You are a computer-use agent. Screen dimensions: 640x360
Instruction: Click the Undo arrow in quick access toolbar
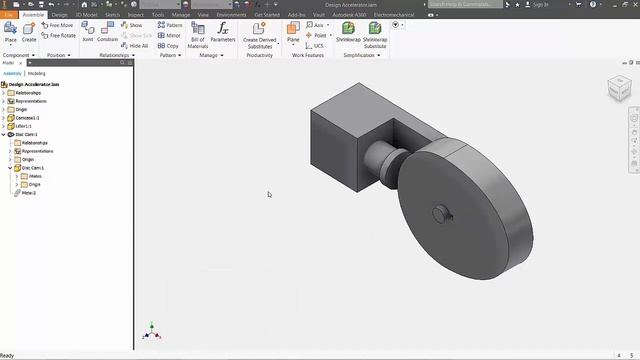coord(51,4)
